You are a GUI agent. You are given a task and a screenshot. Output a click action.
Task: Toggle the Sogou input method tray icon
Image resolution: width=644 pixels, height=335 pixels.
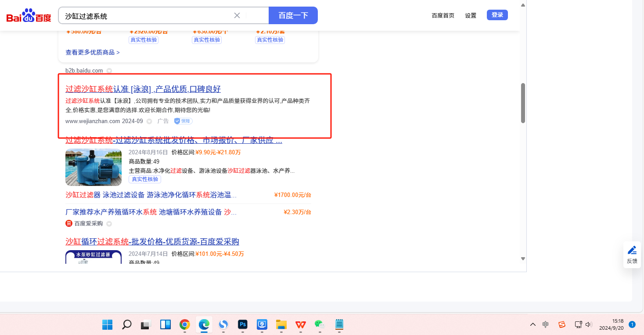(561, 324)
